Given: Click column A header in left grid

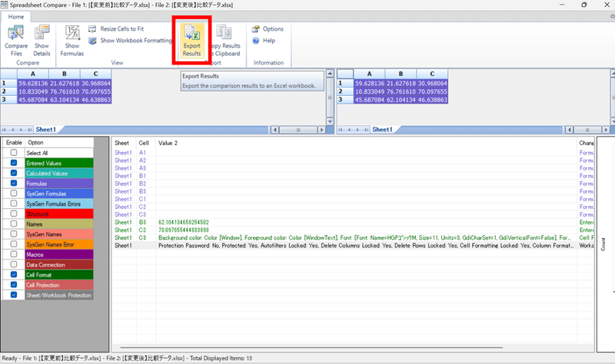Looking at the screenshot, I should [x=33, y=74].
